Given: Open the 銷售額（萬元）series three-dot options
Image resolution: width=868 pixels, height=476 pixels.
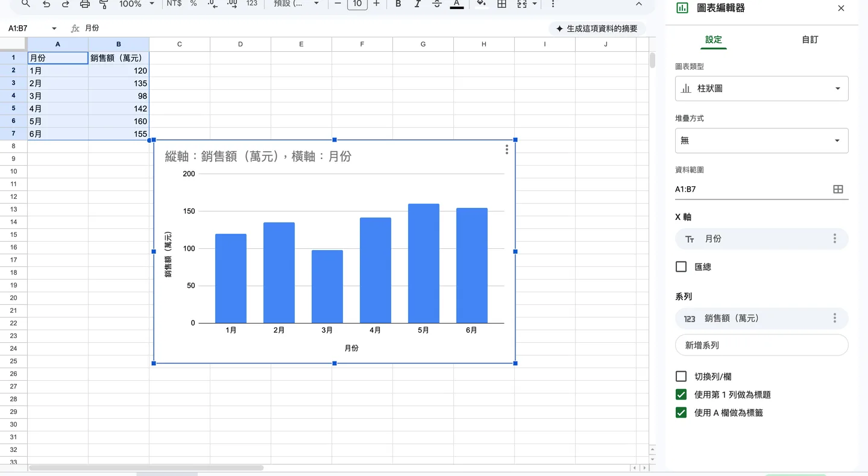Looking at the screenshot, I should pos(835,318).
